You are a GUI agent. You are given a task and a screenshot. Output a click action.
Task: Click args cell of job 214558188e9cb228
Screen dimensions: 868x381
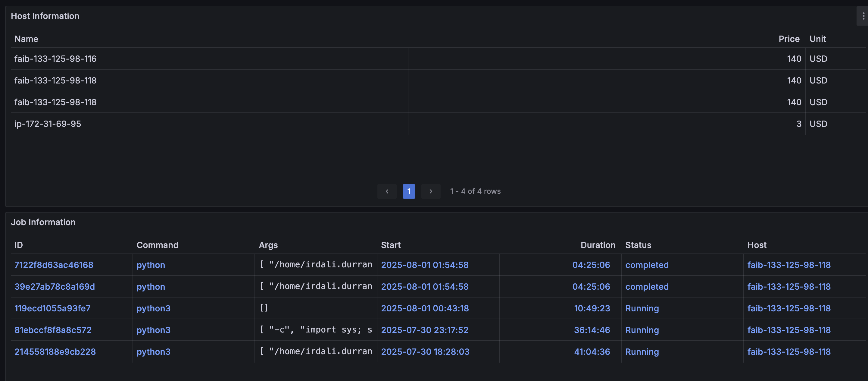pos(316,351)
